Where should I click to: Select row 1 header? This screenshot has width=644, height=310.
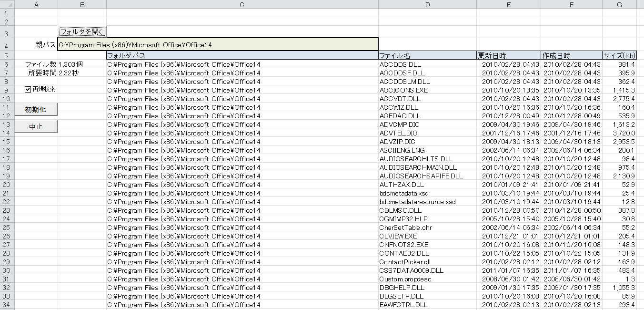point(7,13)
